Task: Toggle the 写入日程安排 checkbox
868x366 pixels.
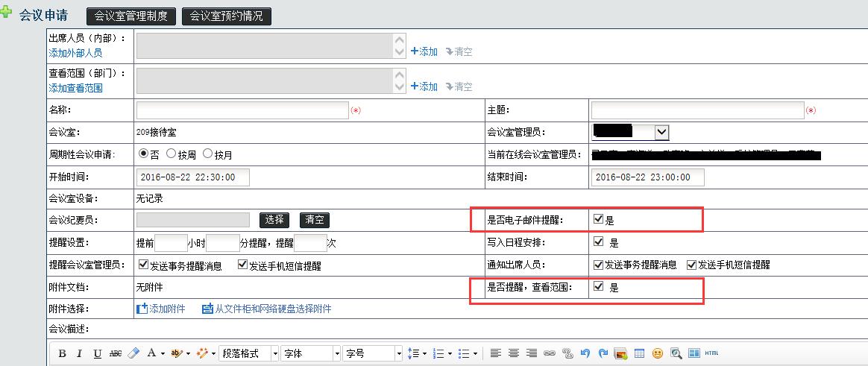Action: coord(598,242)
